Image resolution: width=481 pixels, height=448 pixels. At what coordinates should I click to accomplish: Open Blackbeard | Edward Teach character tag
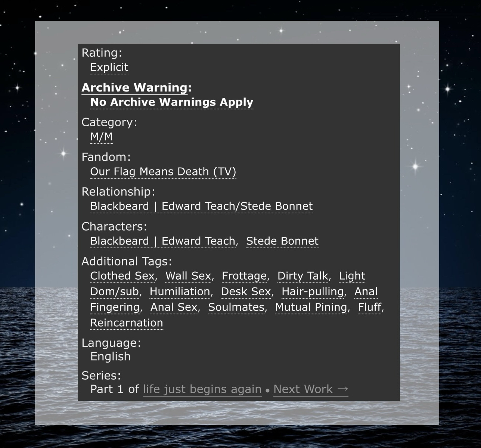pos(162,241)
